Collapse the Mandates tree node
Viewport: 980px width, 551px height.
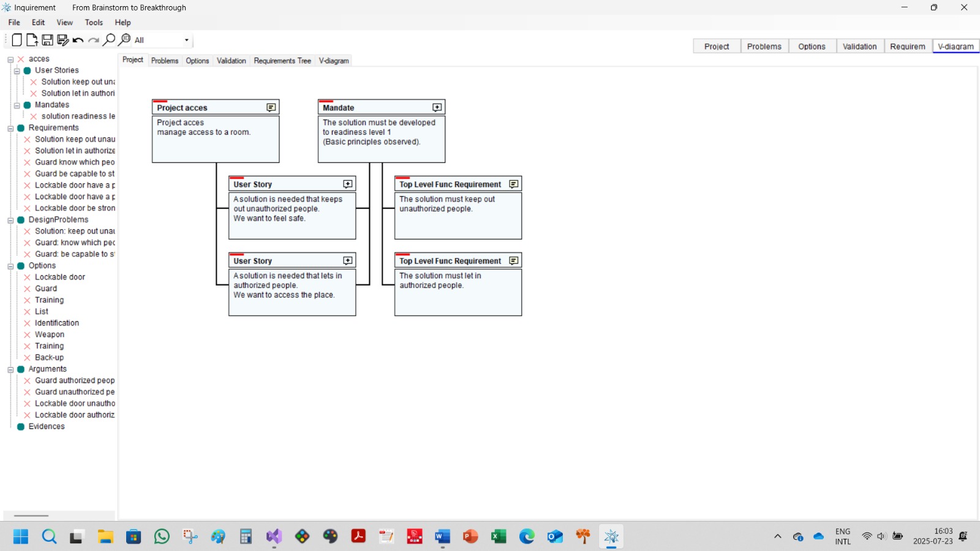coord(17,105)
